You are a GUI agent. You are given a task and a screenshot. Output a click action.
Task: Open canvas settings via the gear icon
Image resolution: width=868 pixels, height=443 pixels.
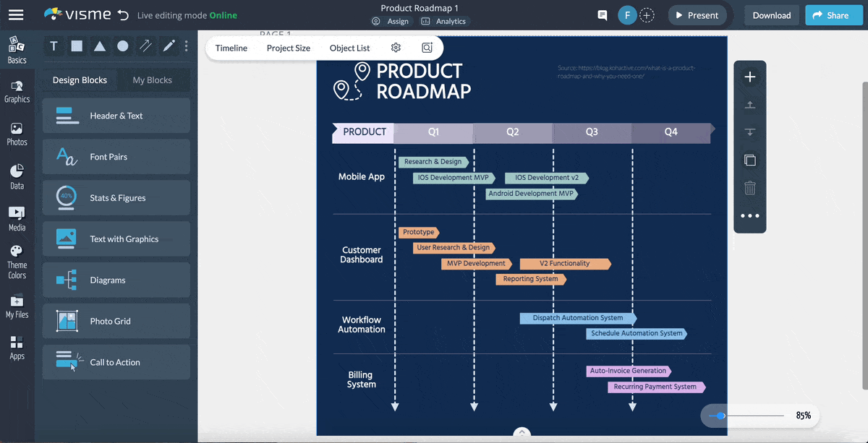coord(395,47)
